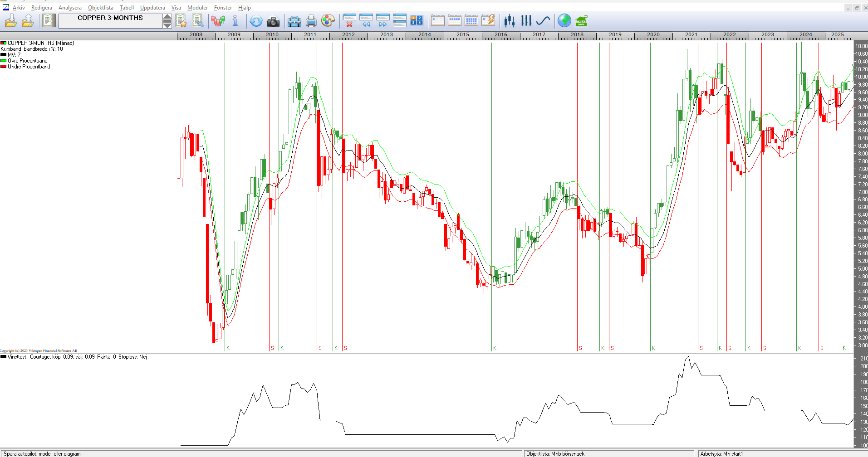Switch to line chart type icon
868x457 pixels.
coord(543,21)
